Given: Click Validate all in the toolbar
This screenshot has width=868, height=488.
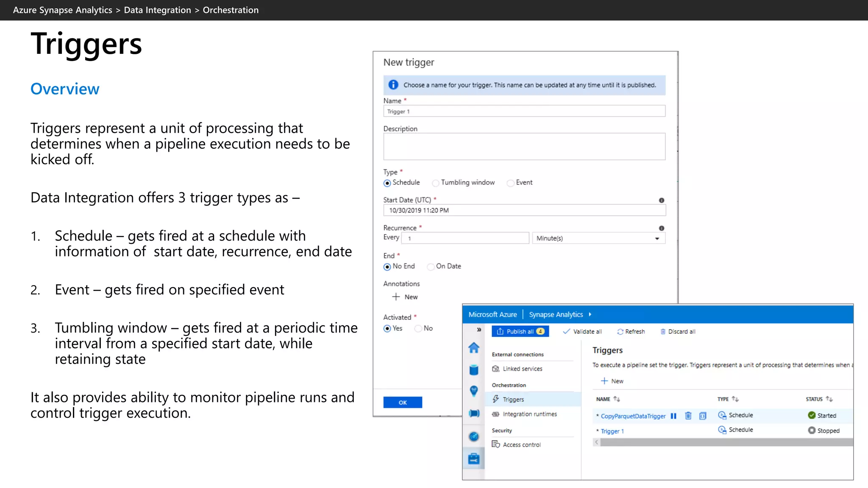Looking at the screenshot, I should coord(582,332).
